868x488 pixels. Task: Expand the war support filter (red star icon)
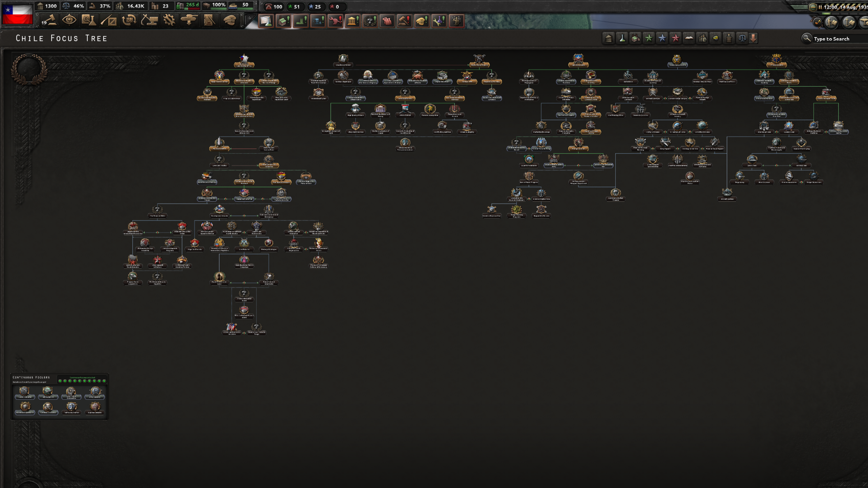point(675,38)
